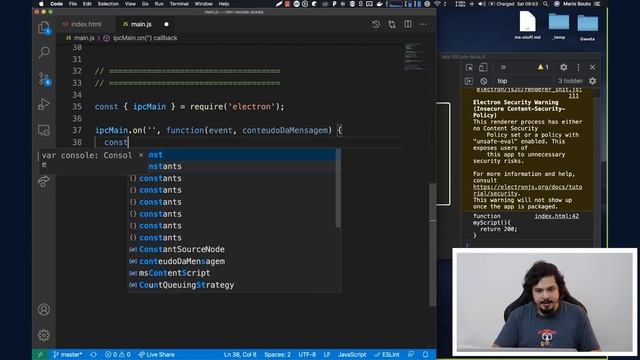The height and width of the screenshot is (360, 640).
Task: Open the Terminal menu
Action: tap(179, 4)
